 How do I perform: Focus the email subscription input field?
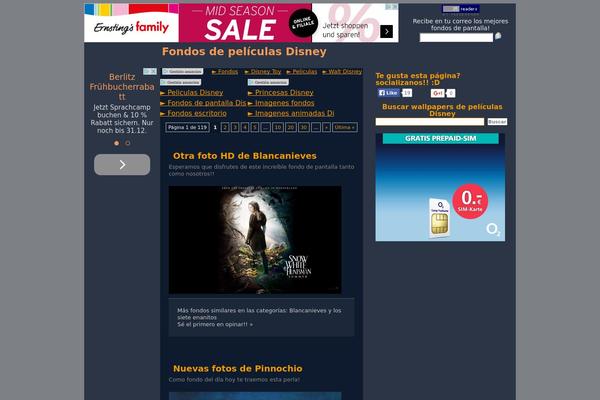[456, 38]
